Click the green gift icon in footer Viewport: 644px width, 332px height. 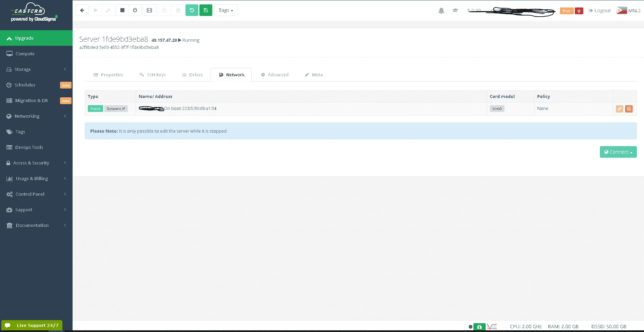(x=479, y=327)
